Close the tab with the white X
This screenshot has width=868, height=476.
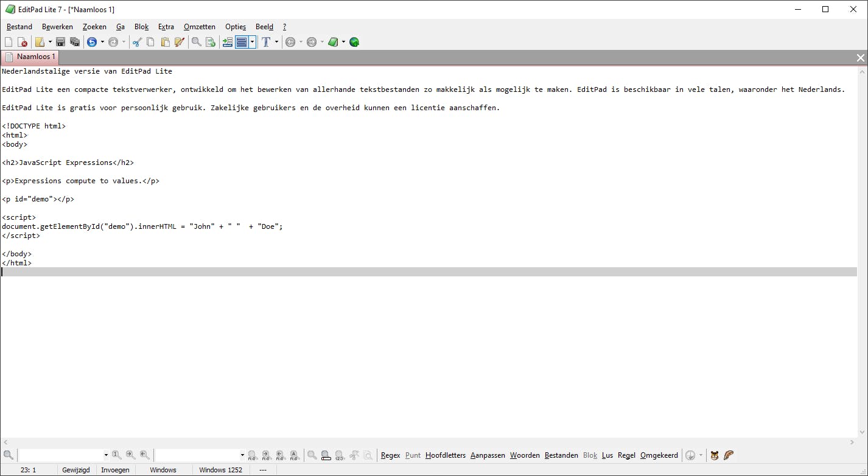[861, 58]
